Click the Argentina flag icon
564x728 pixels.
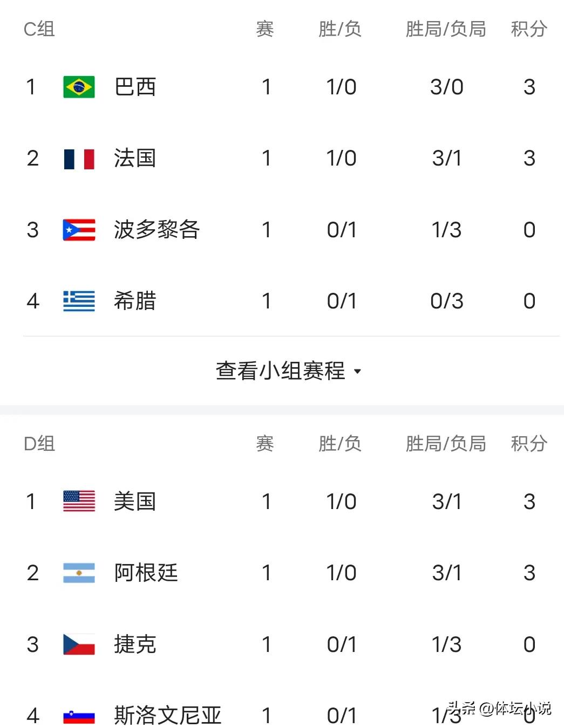tap(79, 573)
